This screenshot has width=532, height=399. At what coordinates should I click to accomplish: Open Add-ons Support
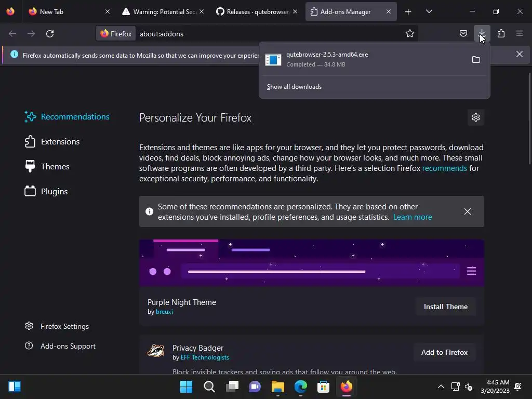tap(60, 346)
